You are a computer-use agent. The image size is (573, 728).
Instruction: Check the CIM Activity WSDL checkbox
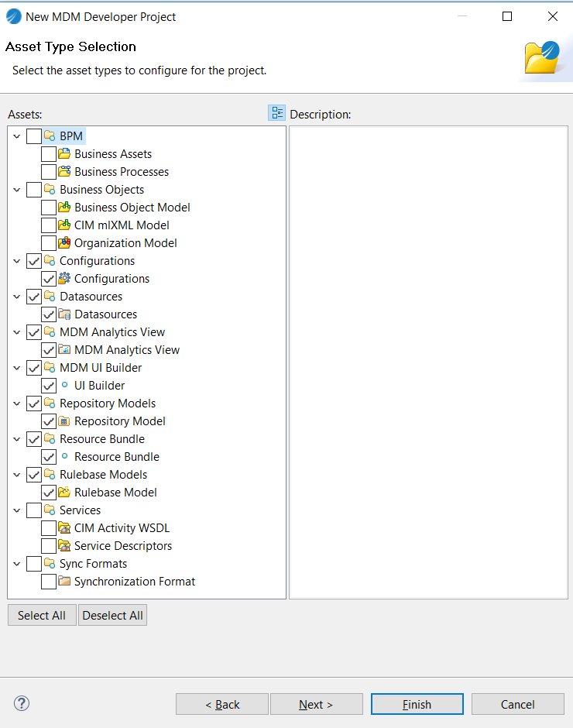pyautogui.click(x=49, y=528)
